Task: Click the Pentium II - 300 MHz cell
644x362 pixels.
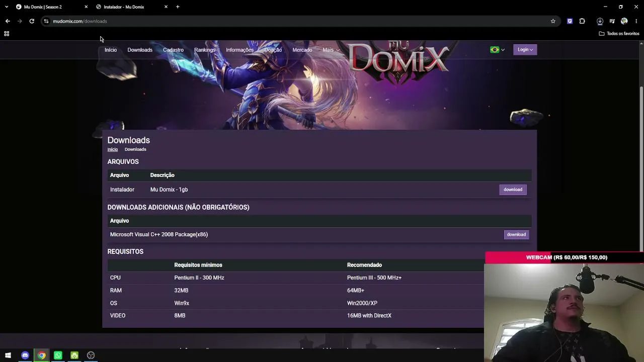Action: [199, 278]
